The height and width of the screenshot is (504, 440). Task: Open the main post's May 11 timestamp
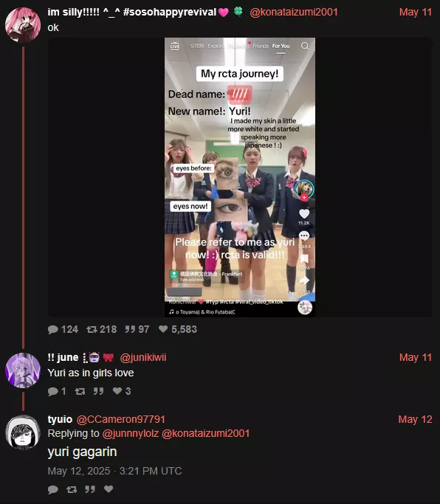point(415,13)
